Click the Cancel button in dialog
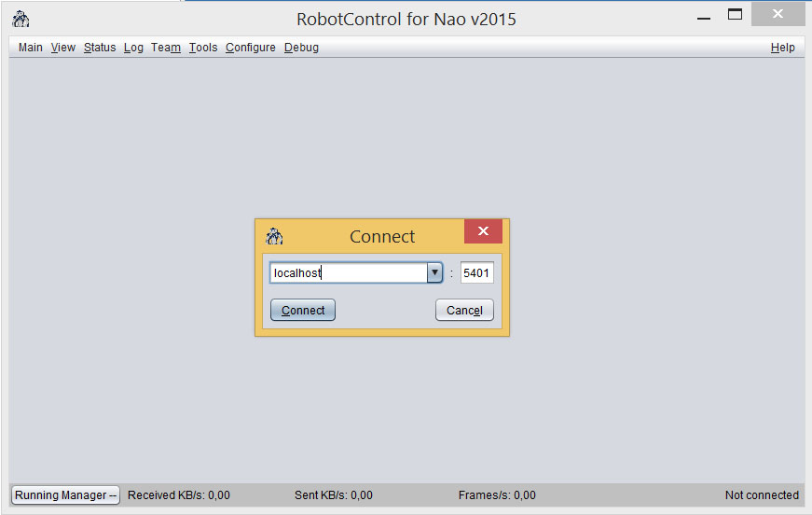812x515 pixels. coord(464,310)
